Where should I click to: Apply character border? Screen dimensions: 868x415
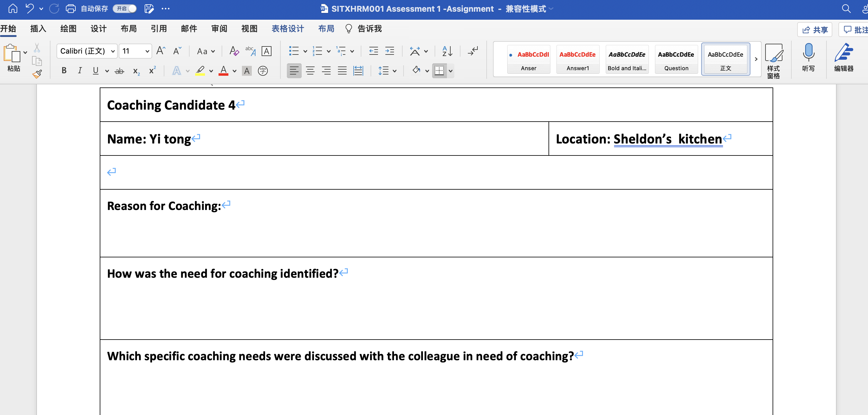[x=266, y=51]
